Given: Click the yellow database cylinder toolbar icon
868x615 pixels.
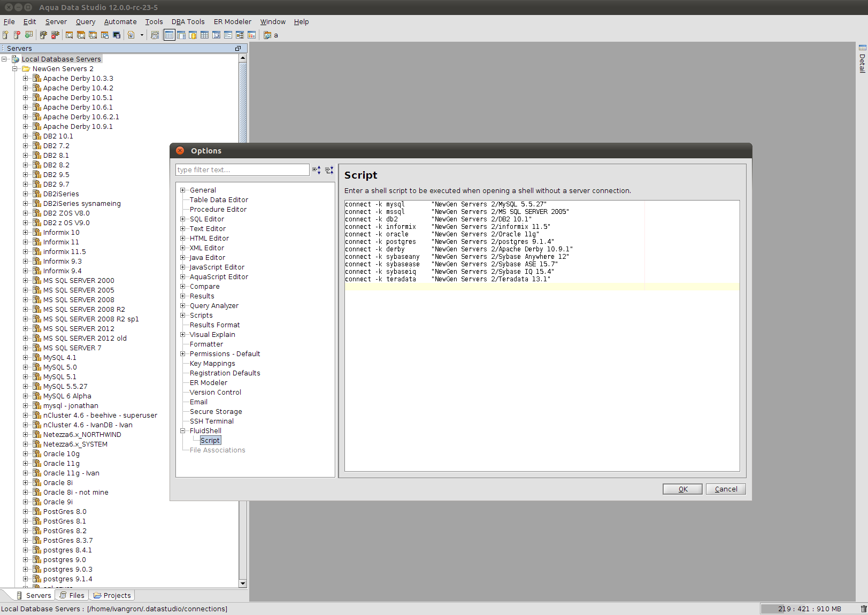Looking at the screenshot, I should coord(193,35).
